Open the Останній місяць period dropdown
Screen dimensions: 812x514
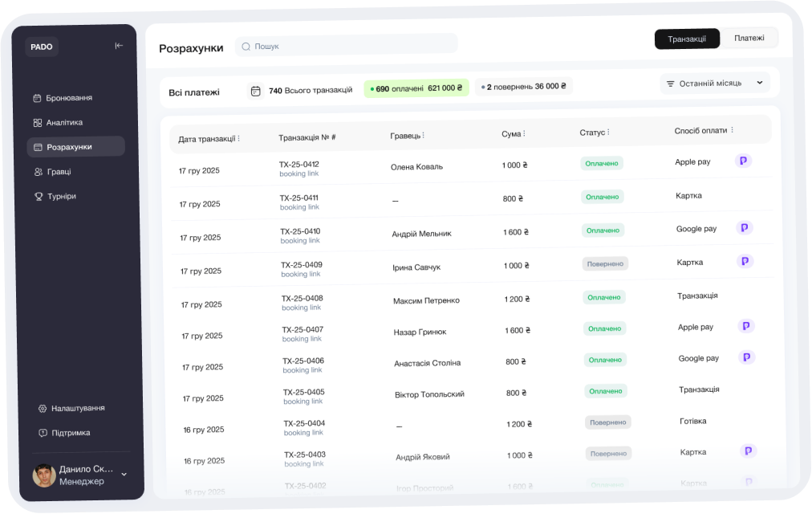click(714, 83)
